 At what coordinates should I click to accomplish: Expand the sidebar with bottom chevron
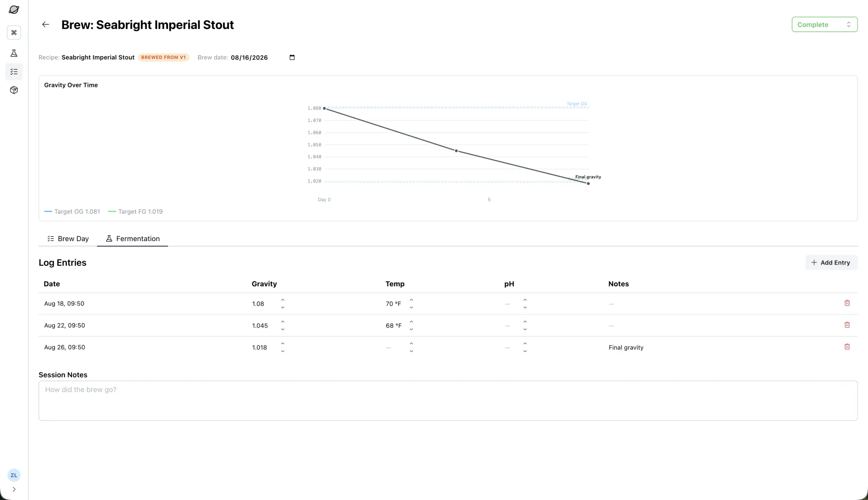[x=14, y=489]
